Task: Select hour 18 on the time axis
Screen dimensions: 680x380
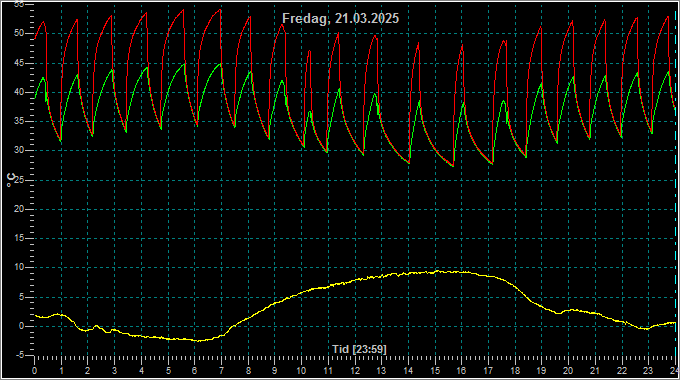Action: 515,371
